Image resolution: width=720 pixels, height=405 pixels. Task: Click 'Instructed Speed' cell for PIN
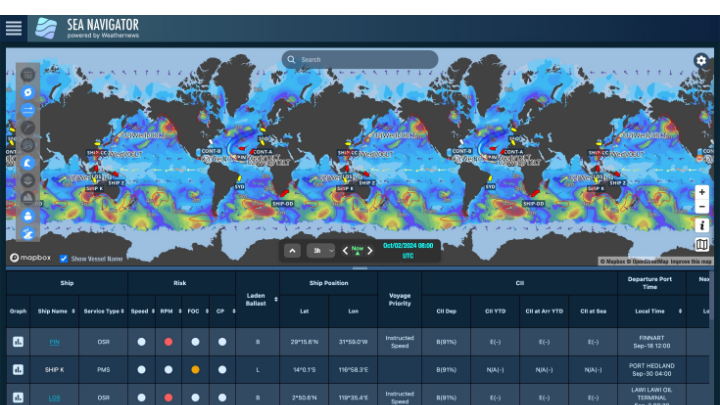coord(399,342)
